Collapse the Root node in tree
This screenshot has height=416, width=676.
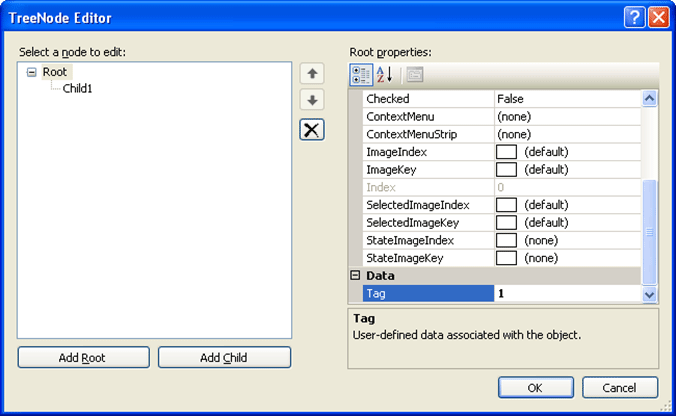coord(31,72)
